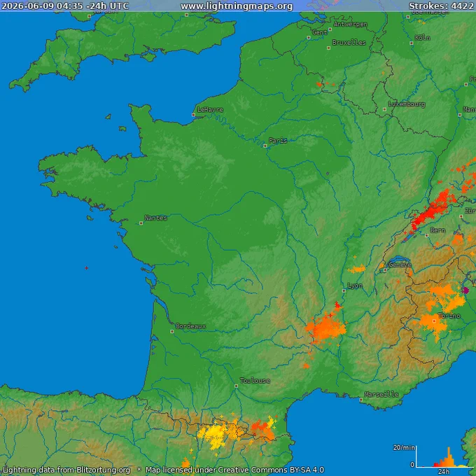The height and width of the screenshot is (476, 476).
Task: Click the Paris city marker square
Action: click(265, 146)
